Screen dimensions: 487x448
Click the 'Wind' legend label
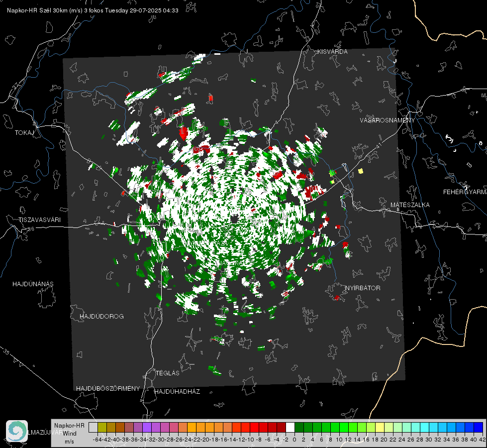click(70, 434)
